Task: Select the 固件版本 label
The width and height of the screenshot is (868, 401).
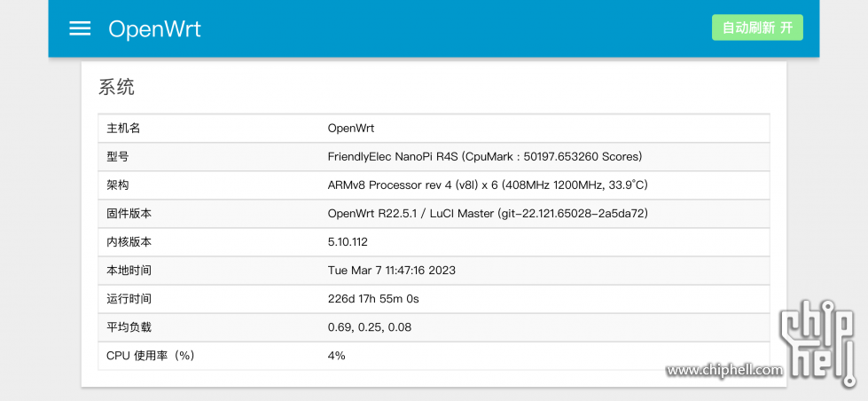Action: (x=129, y=214)
